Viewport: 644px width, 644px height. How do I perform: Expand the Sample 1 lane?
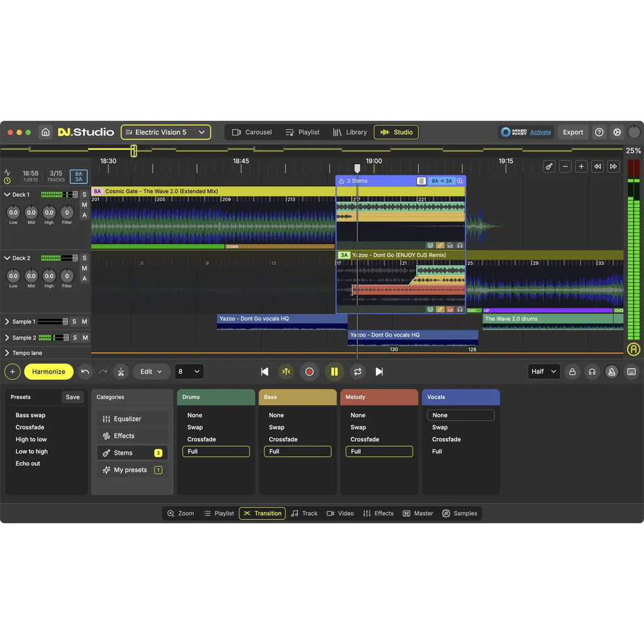point(7,321)
